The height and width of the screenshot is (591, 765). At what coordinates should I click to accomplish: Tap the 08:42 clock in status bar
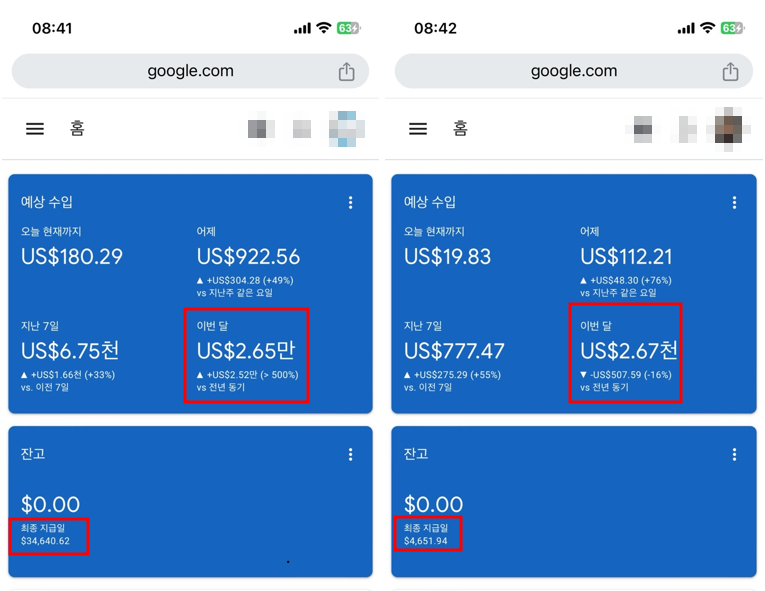(x=435, y=28)
